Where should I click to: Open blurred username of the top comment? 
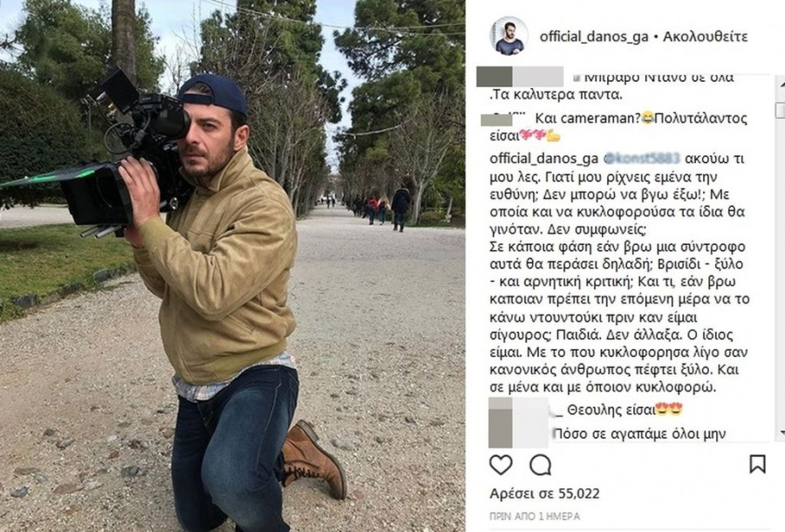[x=520, y=77]
